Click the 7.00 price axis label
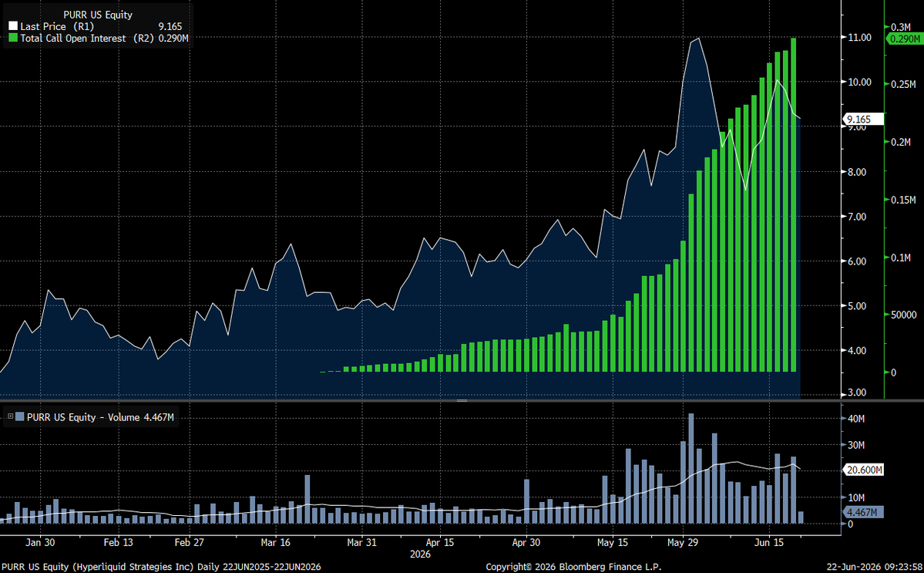 (x=857, y=217)
